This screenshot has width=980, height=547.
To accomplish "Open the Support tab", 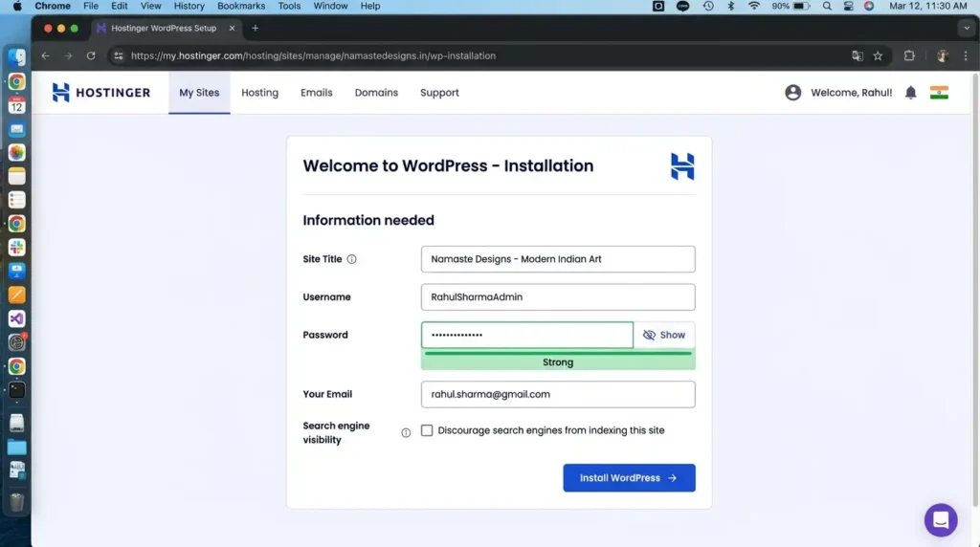I will pyautogui.click(x=439, y=93).
